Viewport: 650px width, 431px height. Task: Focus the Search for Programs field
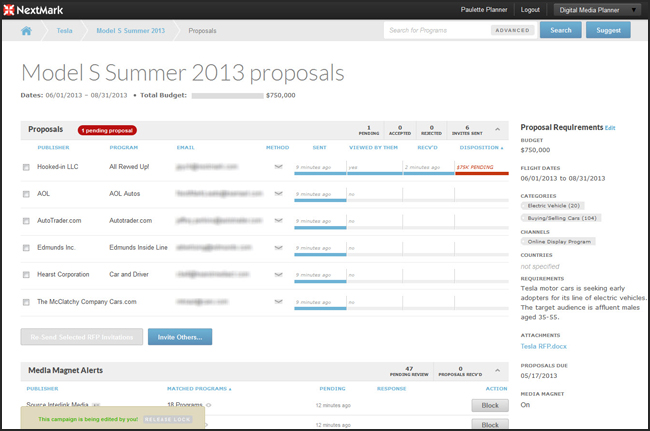(437, 30)
